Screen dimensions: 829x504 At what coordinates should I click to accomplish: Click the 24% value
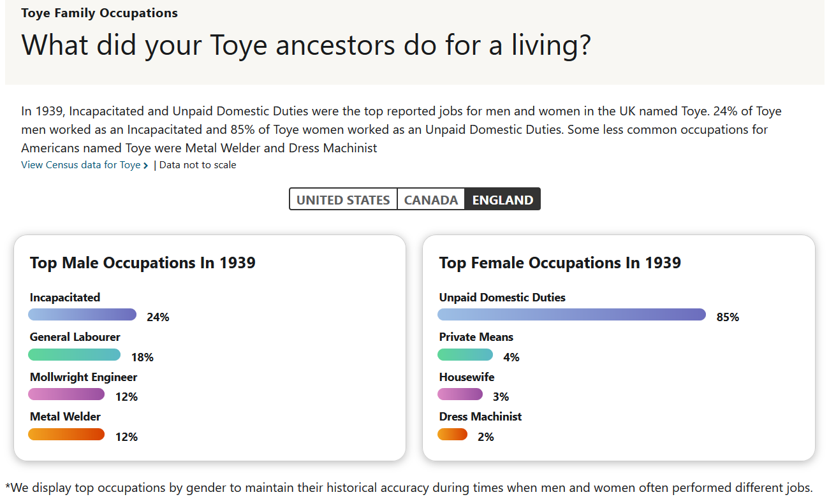[x=158, y=317]
